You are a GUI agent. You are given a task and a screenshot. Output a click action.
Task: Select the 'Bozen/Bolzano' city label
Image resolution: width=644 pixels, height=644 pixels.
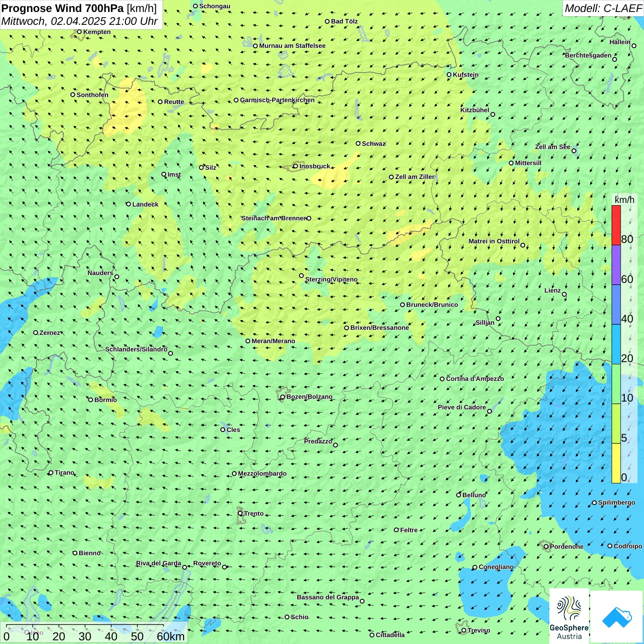point(310,397)
